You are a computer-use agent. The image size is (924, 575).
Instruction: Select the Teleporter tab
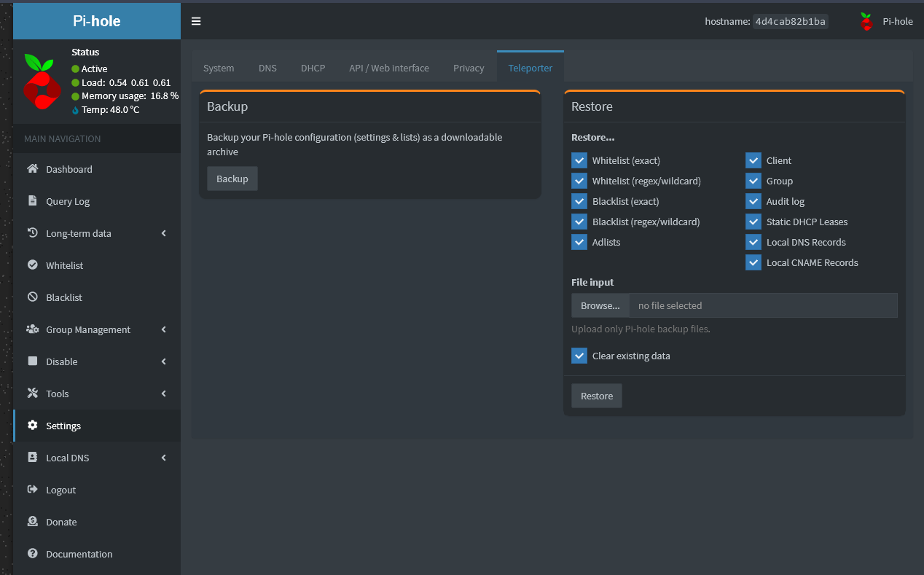click(x=530, y=68)
